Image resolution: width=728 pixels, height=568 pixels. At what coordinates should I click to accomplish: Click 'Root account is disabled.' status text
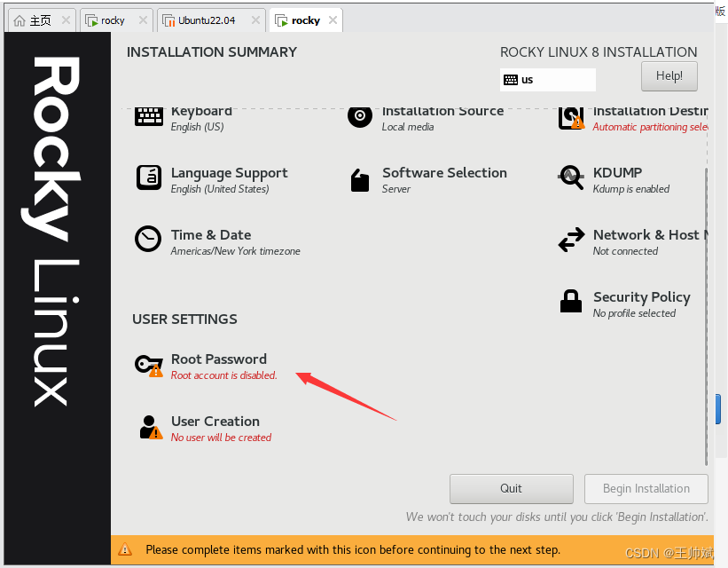[x=223, y=375]
